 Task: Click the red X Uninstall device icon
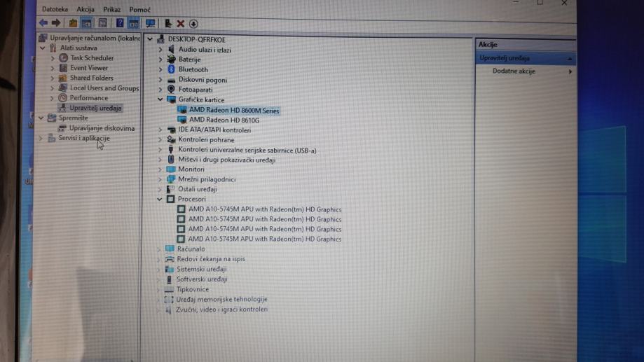click(180, 24)
